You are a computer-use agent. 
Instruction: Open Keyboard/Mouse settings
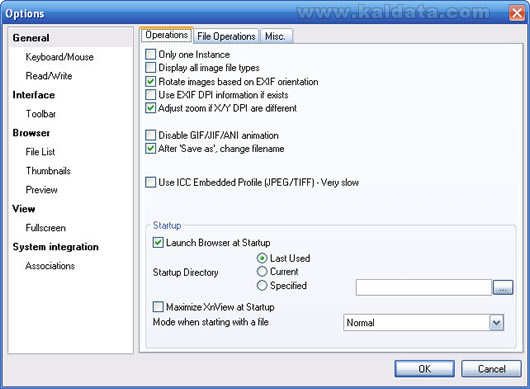click(x=59, y=57)
